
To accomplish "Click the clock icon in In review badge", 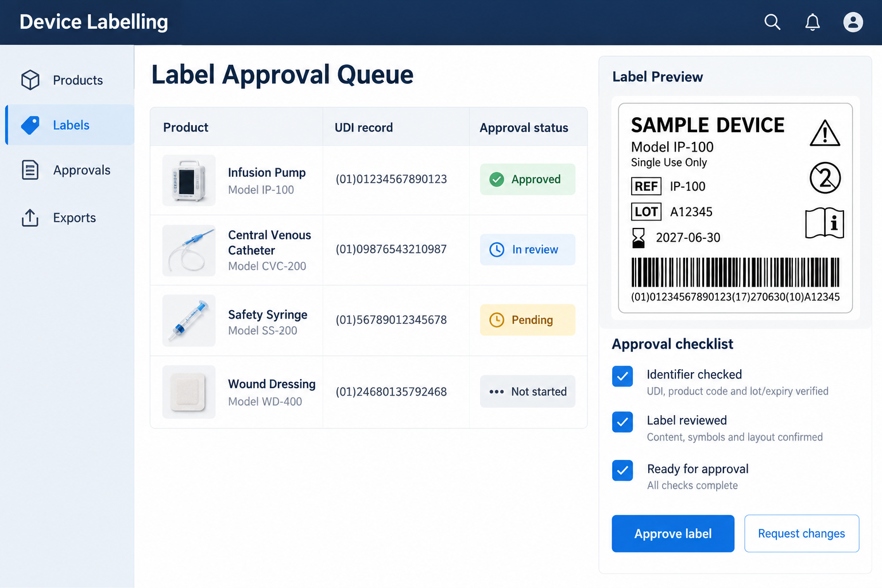I will coord(497,250).
